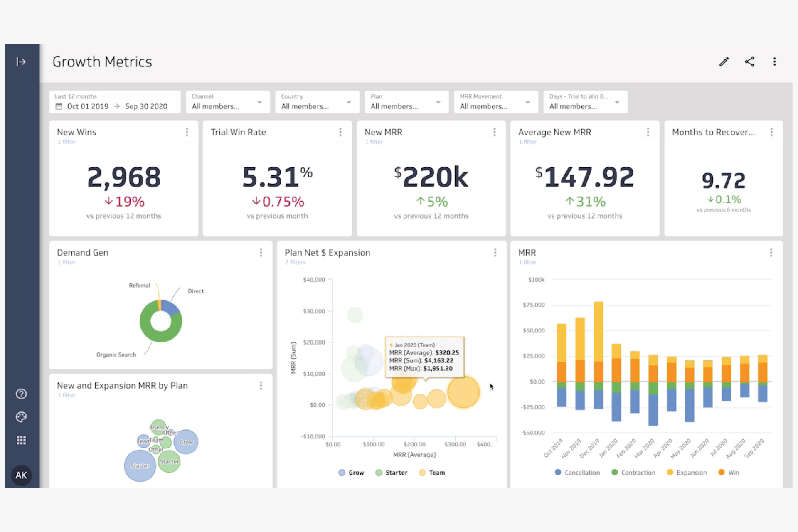Click the New MRR 1 filter link
This screenshot has width=798, height=532.
(374, 142)
